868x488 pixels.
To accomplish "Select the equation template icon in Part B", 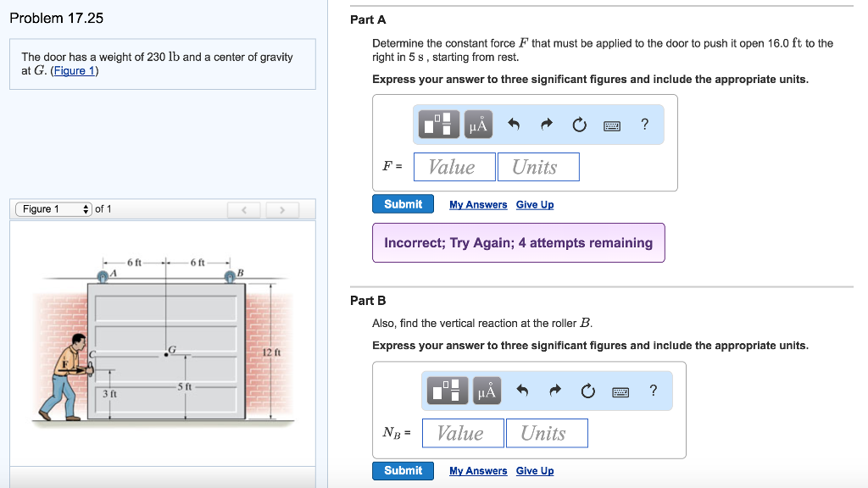I will (449, 391).
